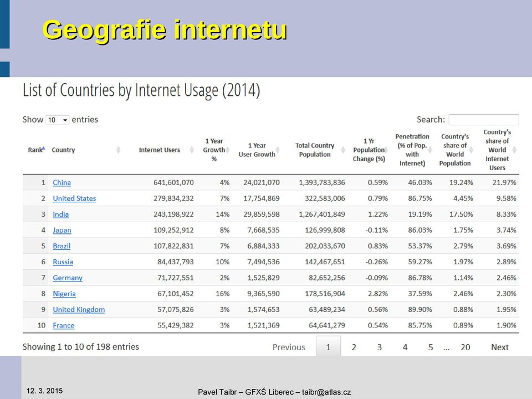Sort by Country column arrows
The height and width of the screenshot is (399, 532).
[x=118, y=150]
